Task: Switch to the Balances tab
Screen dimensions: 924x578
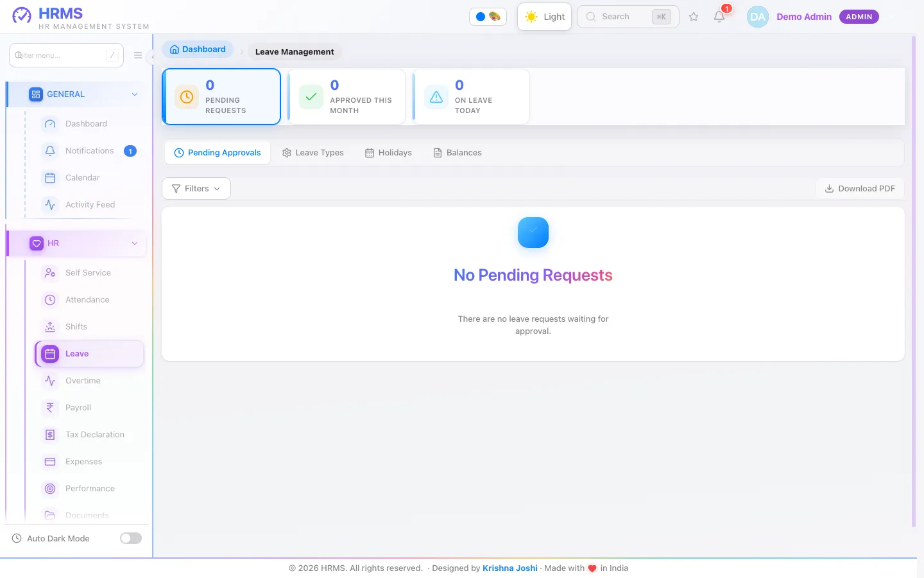Action: (x=458, y=153)
